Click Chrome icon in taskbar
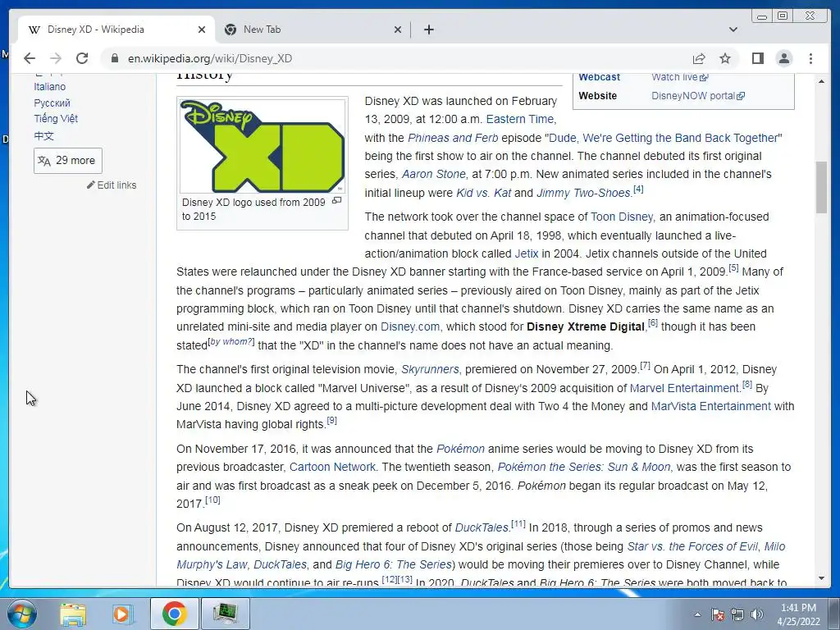The height and width of the screenshot is (630, 840). (174, 614)
